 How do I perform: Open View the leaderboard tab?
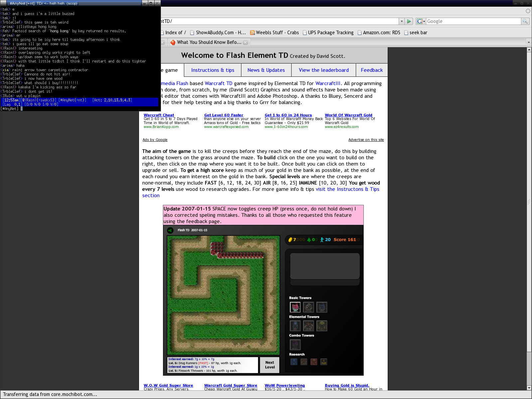324,70
